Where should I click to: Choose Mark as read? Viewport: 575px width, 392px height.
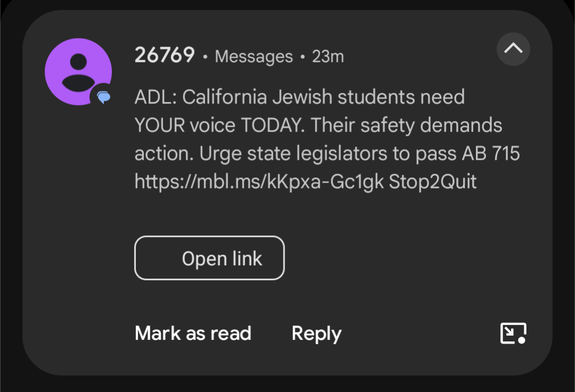[193, 333]
